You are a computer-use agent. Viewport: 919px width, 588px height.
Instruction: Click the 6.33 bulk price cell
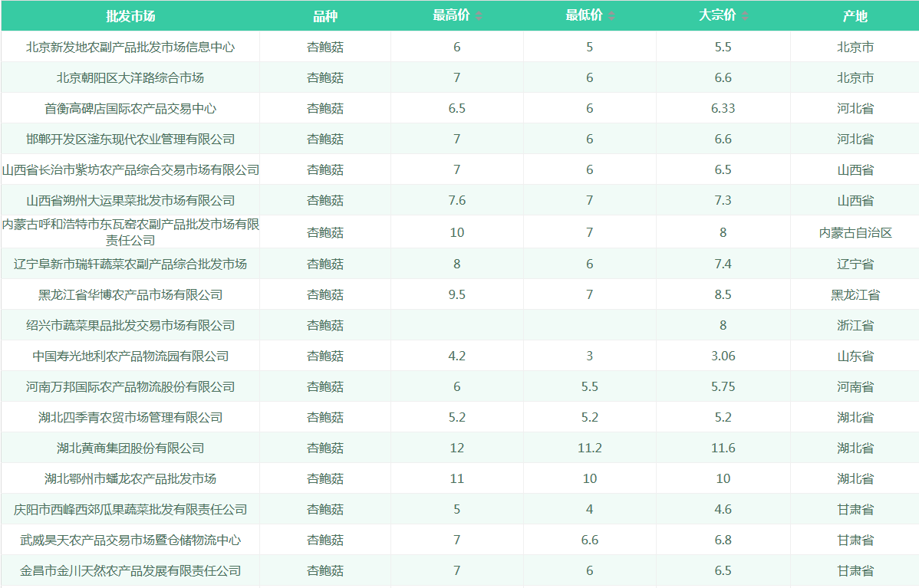click(x=723, y=108)
